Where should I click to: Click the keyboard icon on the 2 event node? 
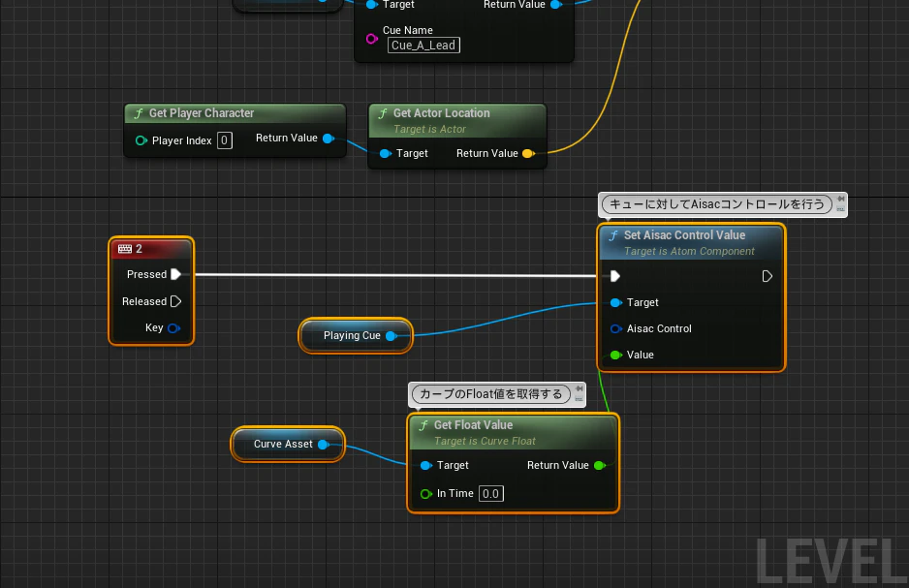click(125, 249)
